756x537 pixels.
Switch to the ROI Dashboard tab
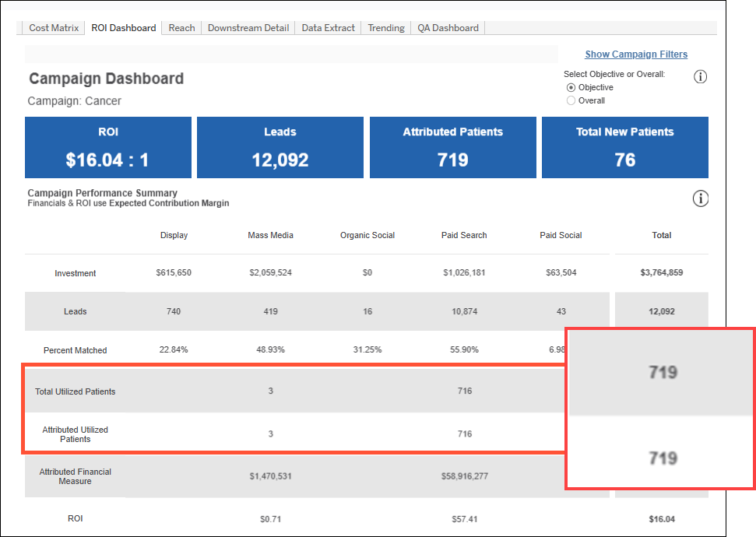click(x=123, y=28)
